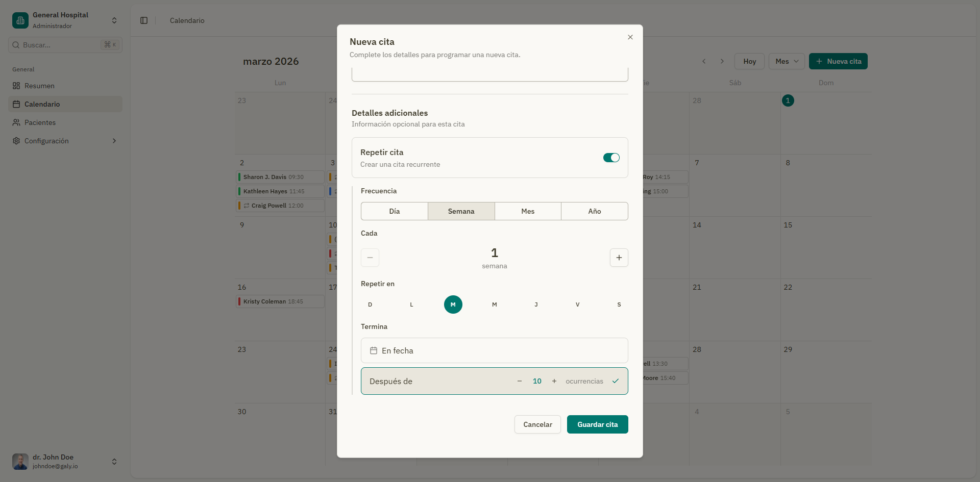Collapse the sidebar with the panel icon

click(143, 20)
